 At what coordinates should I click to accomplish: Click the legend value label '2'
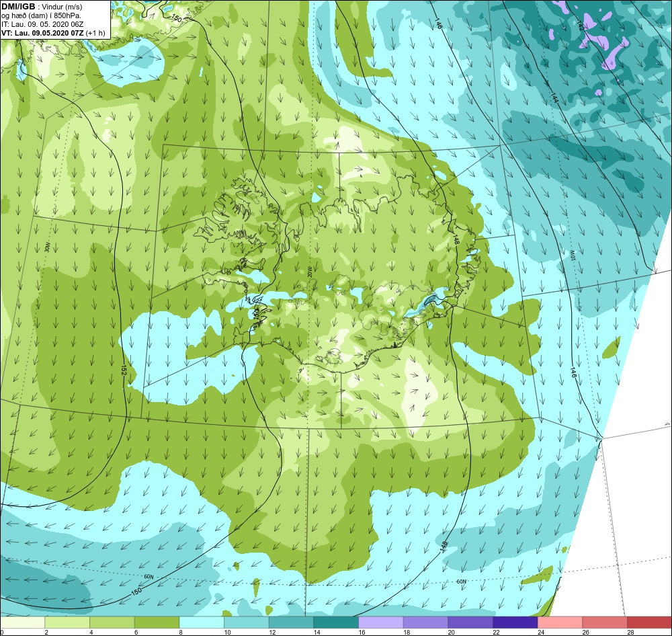click(46, 632)
